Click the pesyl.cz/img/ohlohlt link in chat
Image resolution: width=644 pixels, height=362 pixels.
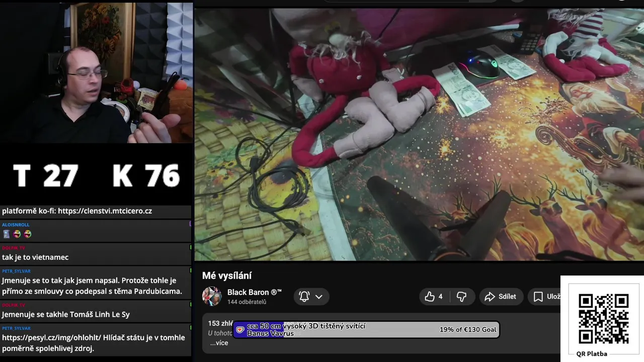(52, 338)
